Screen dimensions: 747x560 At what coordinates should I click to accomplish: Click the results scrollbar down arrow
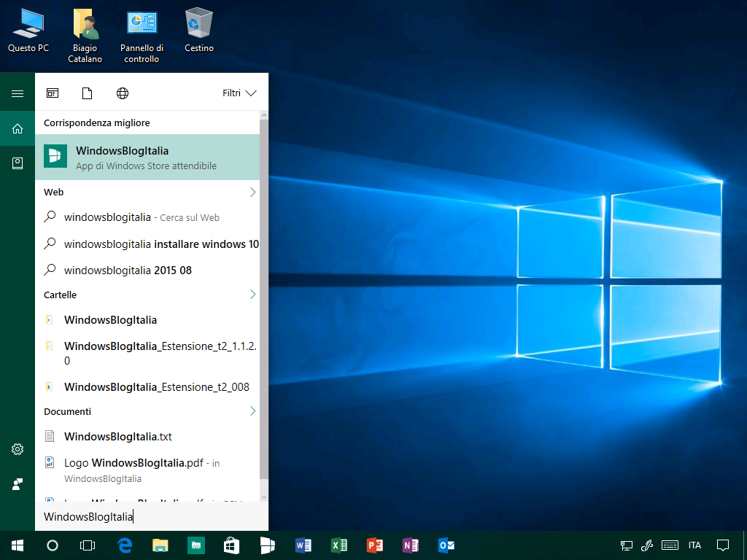pos(264,497)
